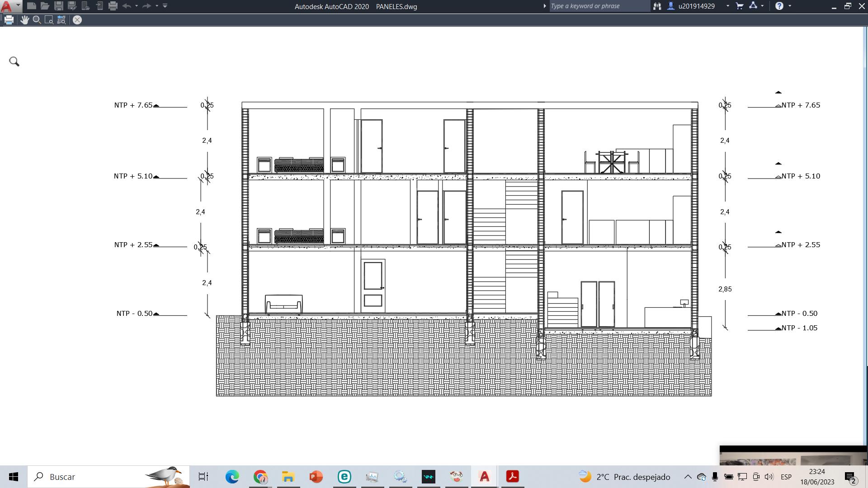Toggle the ESP keyboard language indicator
868x488 pixels.
786,477
